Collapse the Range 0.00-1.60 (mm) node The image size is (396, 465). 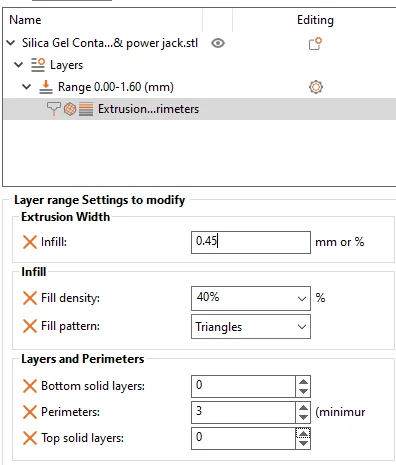(26, 87)
